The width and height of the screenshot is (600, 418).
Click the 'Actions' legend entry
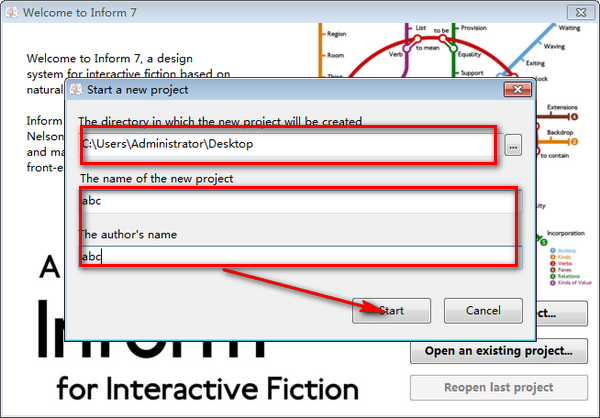tap(563, 251)
